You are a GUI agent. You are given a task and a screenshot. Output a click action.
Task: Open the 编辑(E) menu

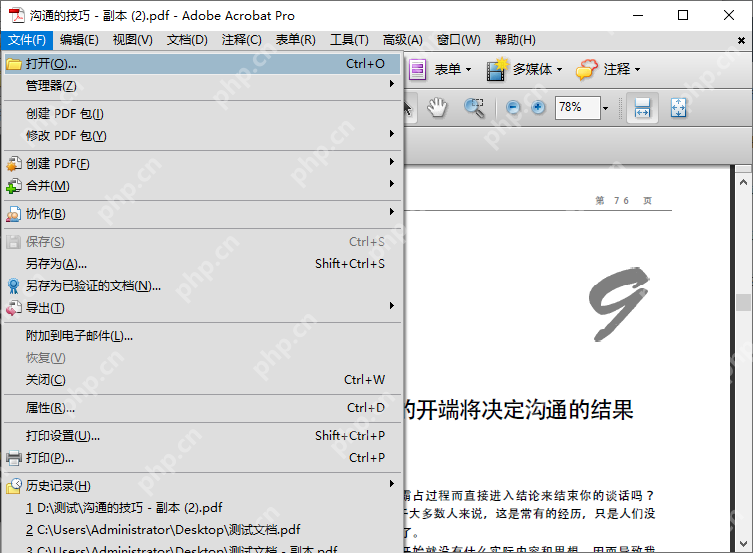click(x=79, y=40)
